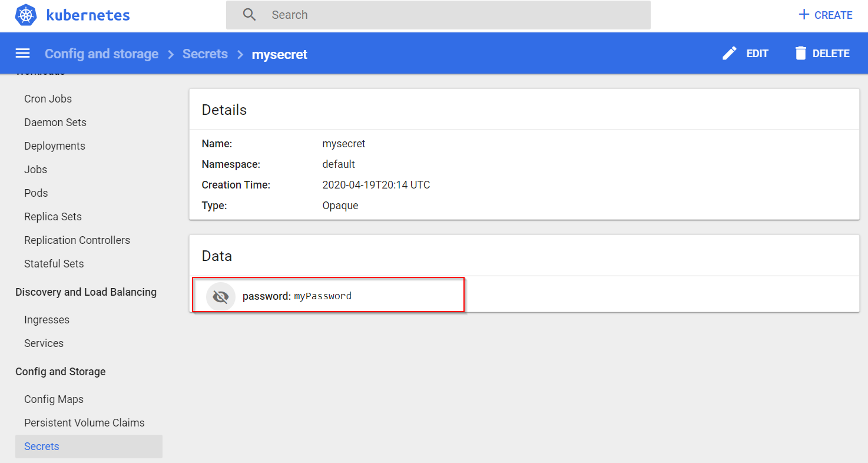Toggle visibility of the password data field
Viewport: 868px width, 463px height.
220,296
